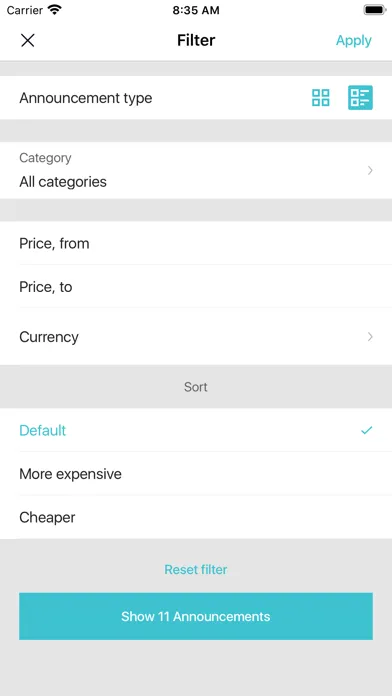Tap the Sort section header

click(196, 387)
